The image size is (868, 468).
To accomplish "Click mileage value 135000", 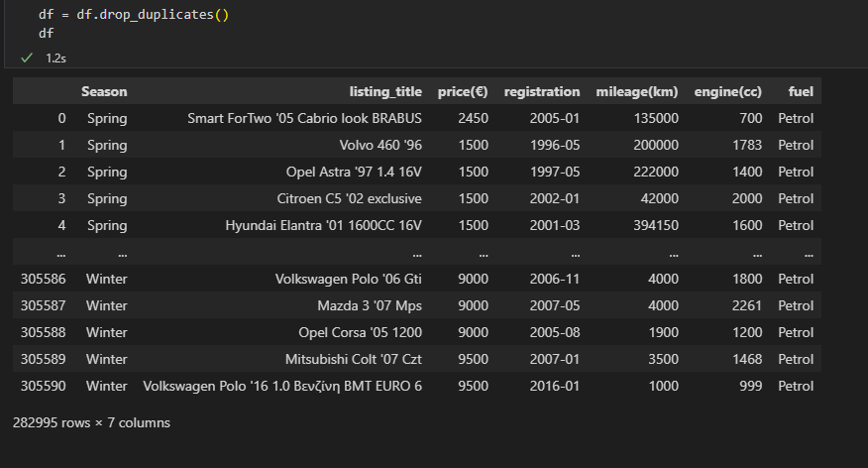I will pos(656,118).
